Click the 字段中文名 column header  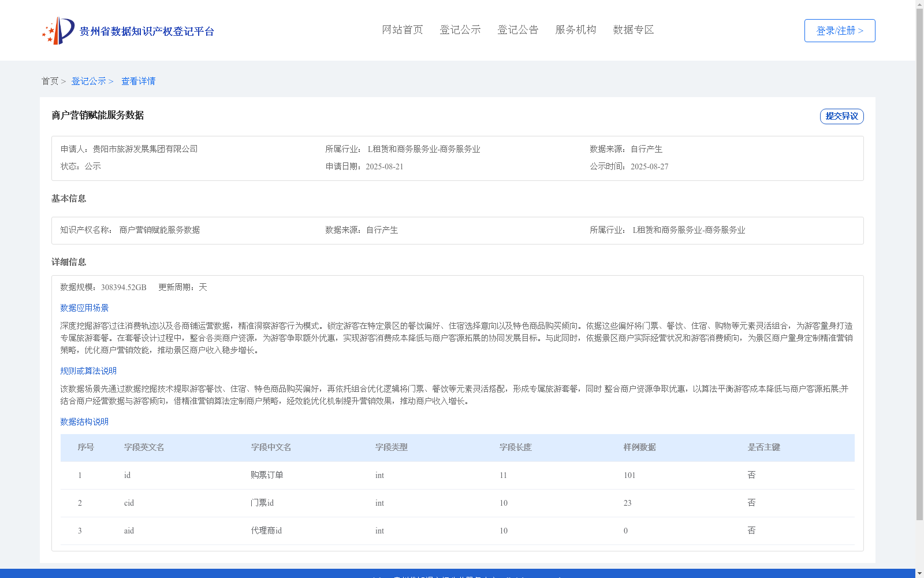271,447
